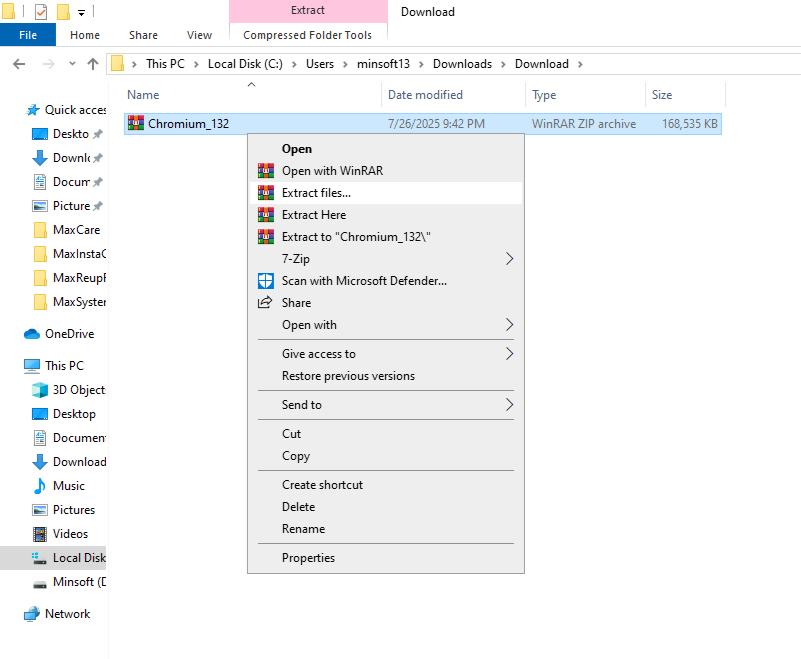Expand the Send to submenu
801x659 pixels.
(x=509, y=405)
